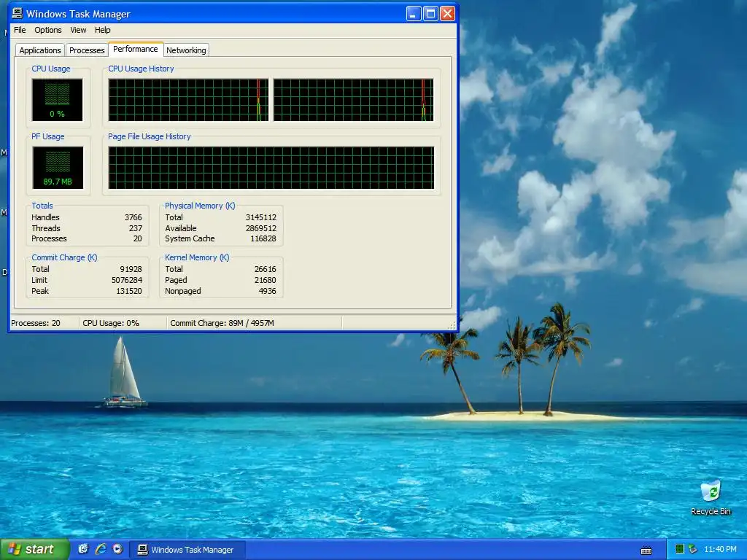Switch to the Networking tab
This screenshot has width=747, height=560.
[186, 50]
